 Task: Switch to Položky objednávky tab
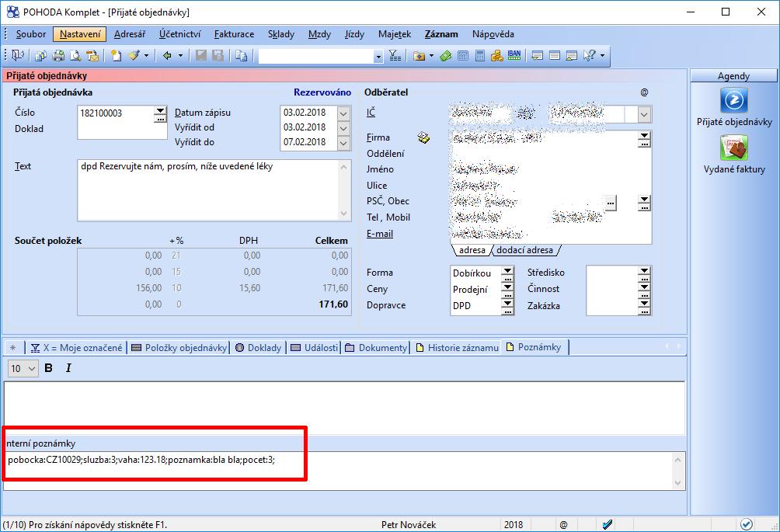pyautogui.click(x=179, y=347)
